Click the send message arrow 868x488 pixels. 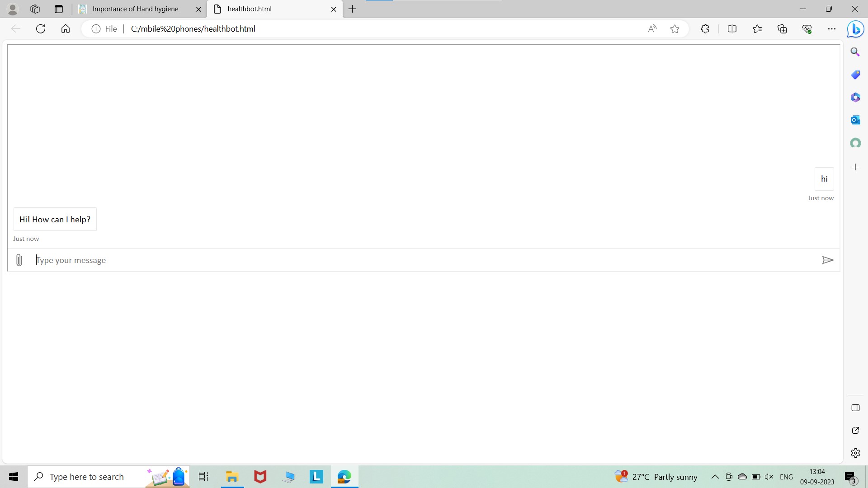pos(827,260)
